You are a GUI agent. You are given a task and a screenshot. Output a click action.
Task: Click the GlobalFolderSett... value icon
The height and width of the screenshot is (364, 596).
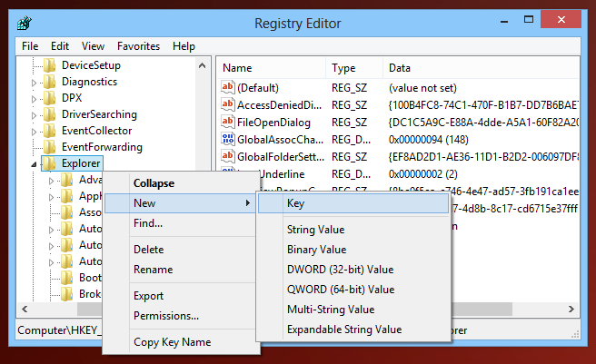[x=228, y=156]
